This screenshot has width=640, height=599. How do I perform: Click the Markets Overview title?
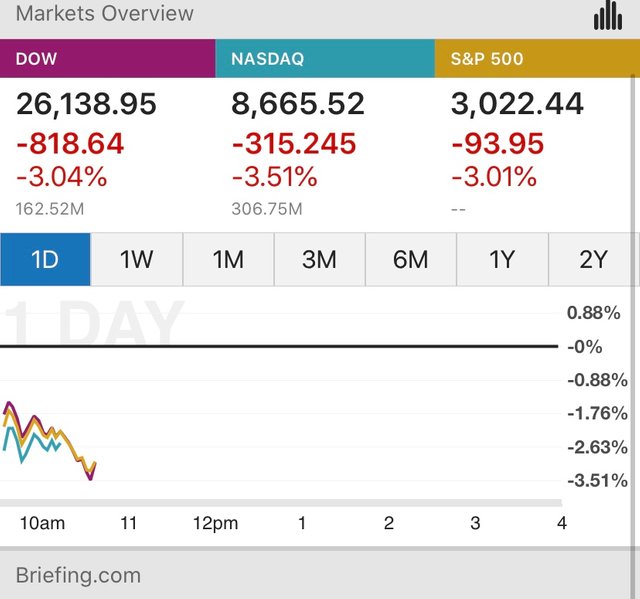[x=105, y=14]
